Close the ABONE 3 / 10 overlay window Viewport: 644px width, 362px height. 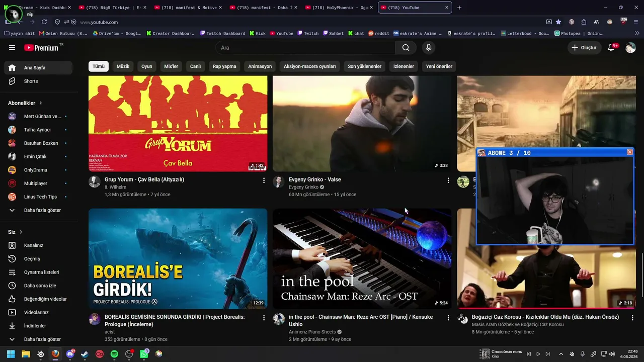629,152
